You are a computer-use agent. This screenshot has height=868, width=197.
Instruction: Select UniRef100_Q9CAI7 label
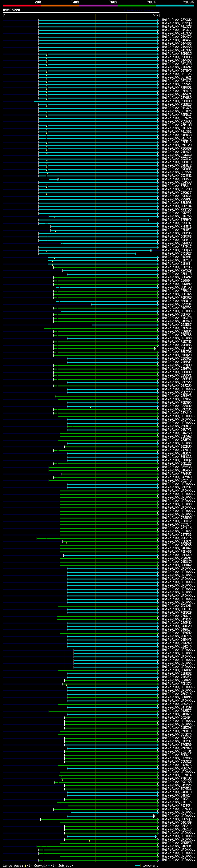[x=177, y=193]
